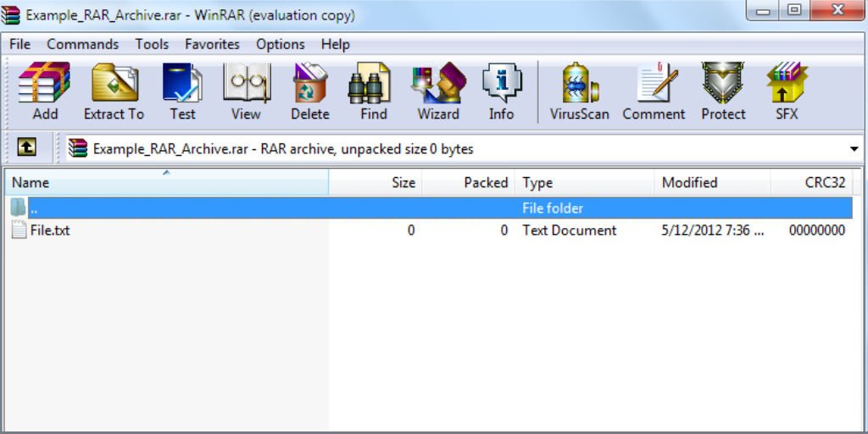Click the 'File folder' type cell
This screenshot has height=434, width=868.
(553, 209)
